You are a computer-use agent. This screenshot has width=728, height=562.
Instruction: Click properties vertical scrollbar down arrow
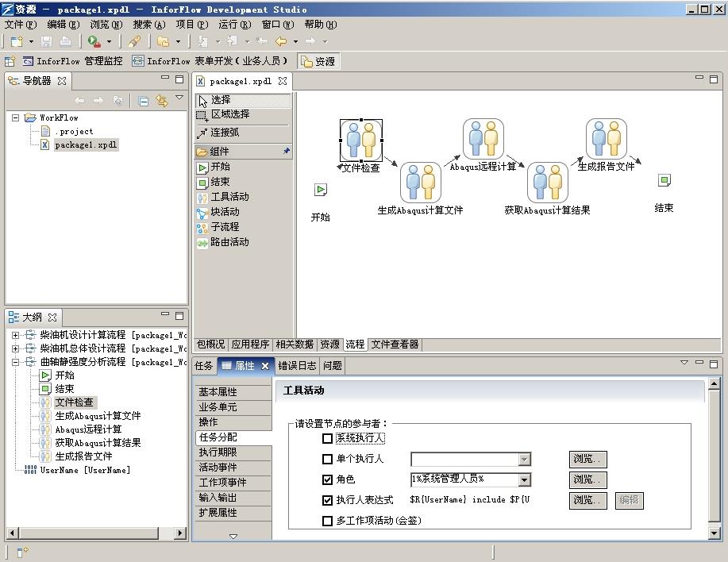(715, 533)
